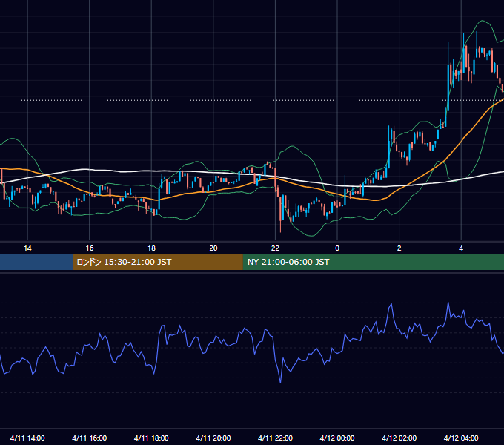Click the upper chart time label 16

(90, 248)
